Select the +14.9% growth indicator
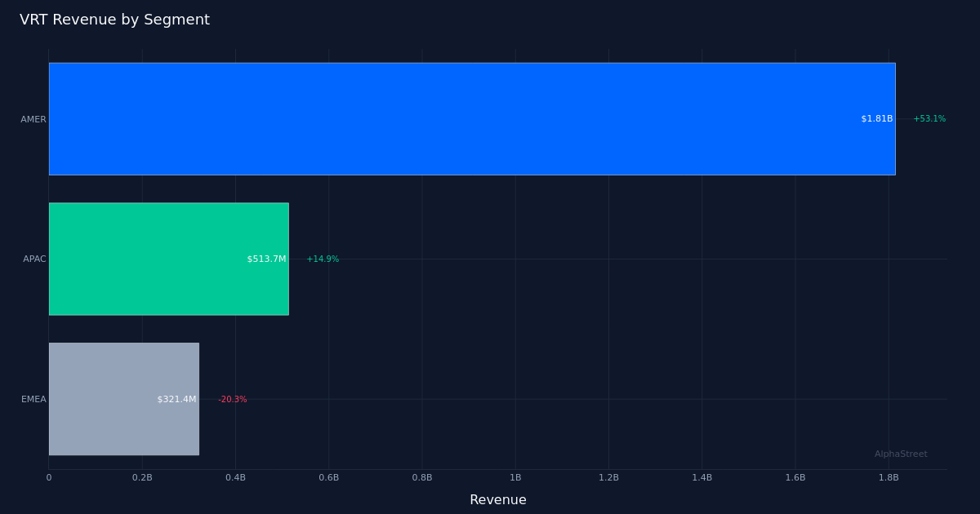 [x=323, y=259]
